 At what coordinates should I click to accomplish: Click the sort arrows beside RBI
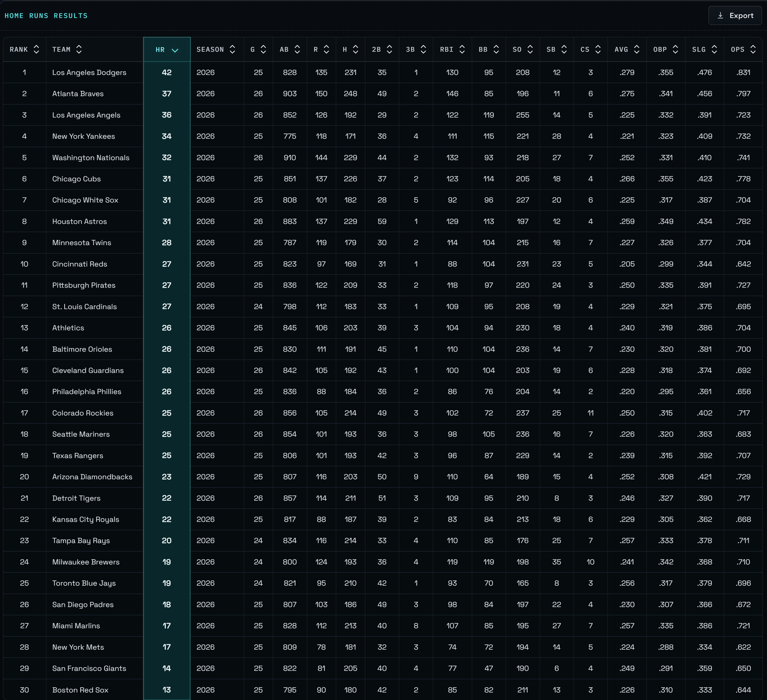click(462, 49)
